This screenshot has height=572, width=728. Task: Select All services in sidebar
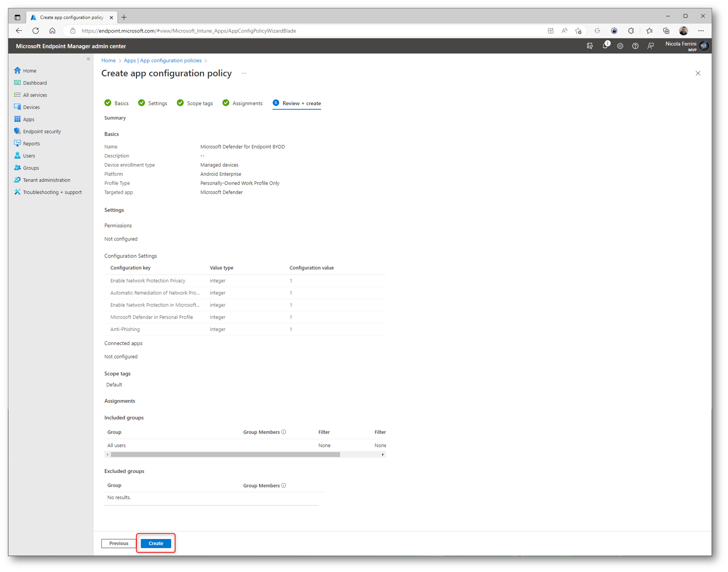pos(35,95)
